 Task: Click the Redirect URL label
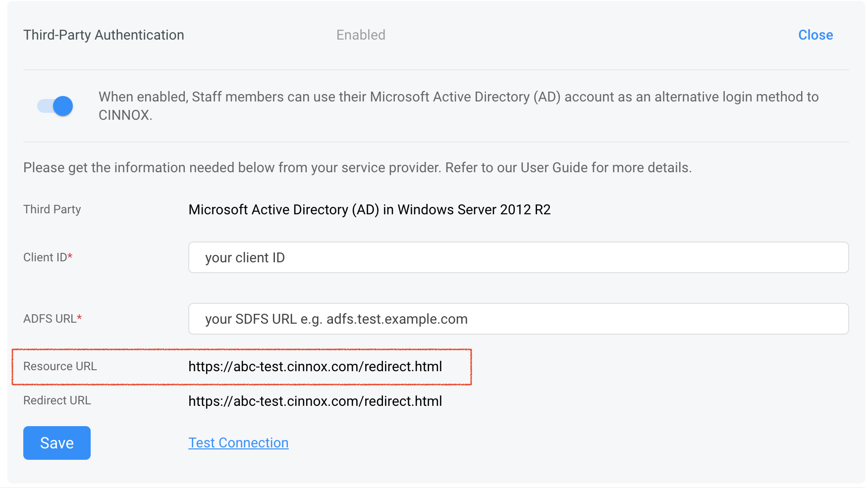(57, 400)
